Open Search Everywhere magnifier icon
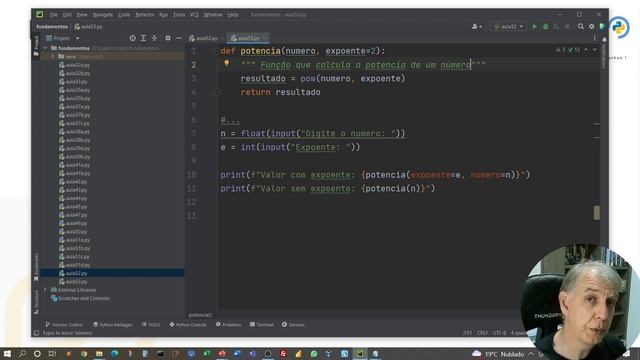The image size is (640, 360). [x=580, y=27]
